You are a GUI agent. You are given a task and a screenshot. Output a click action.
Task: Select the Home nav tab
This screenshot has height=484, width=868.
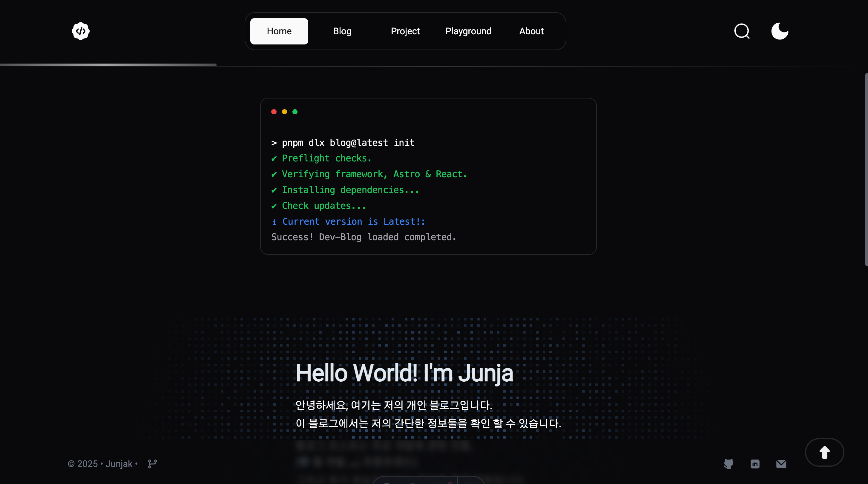(279, 31)
